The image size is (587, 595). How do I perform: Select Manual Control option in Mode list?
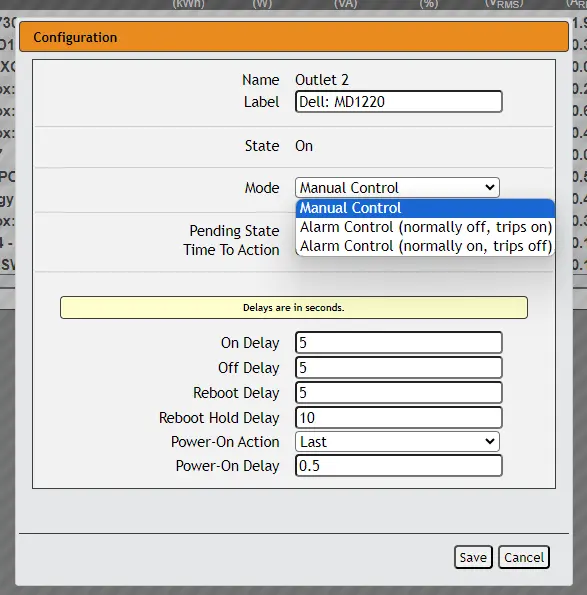point(425,208)
